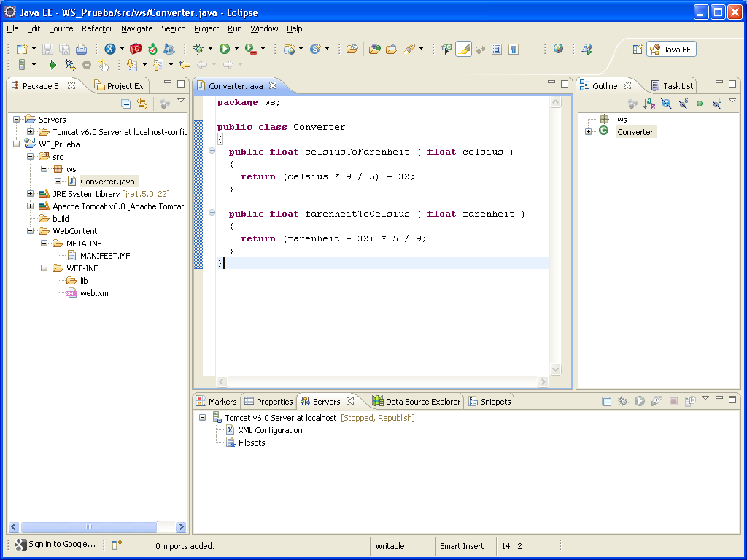Click the Print icon in the toolbar
This screenshot has height=560, width=747.
(81, 49)
